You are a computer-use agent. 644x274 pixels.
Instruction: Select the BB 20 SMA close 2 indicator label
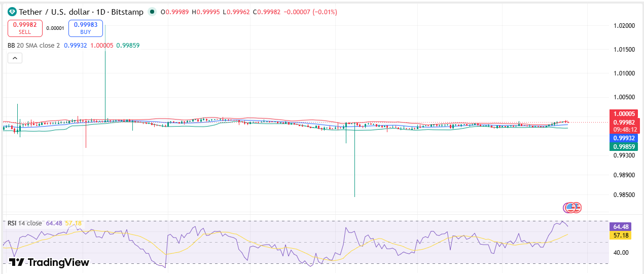pyautogui.click(x=33, y=46)
